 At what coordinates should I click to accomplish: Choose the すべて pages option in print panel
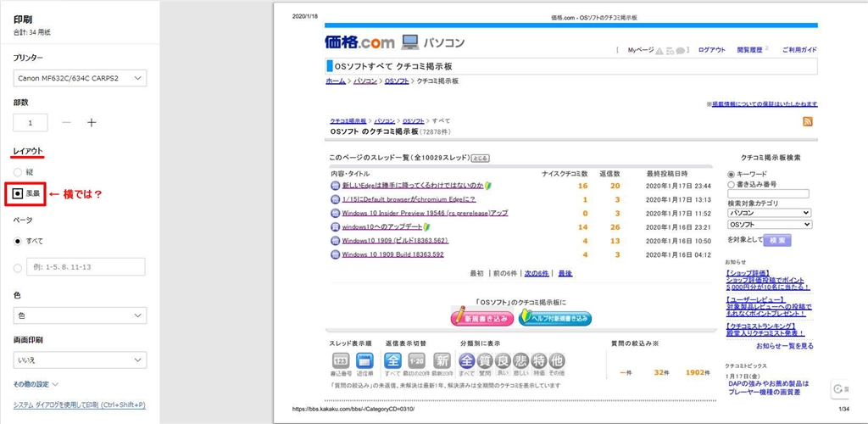[x=18, y=241]
